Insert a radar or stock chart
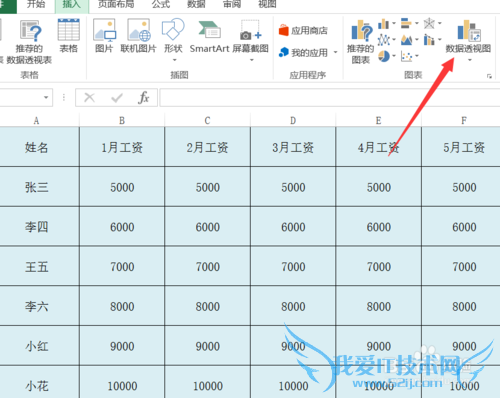The width and height of the screenshot is (500, 398). (429, 23)
